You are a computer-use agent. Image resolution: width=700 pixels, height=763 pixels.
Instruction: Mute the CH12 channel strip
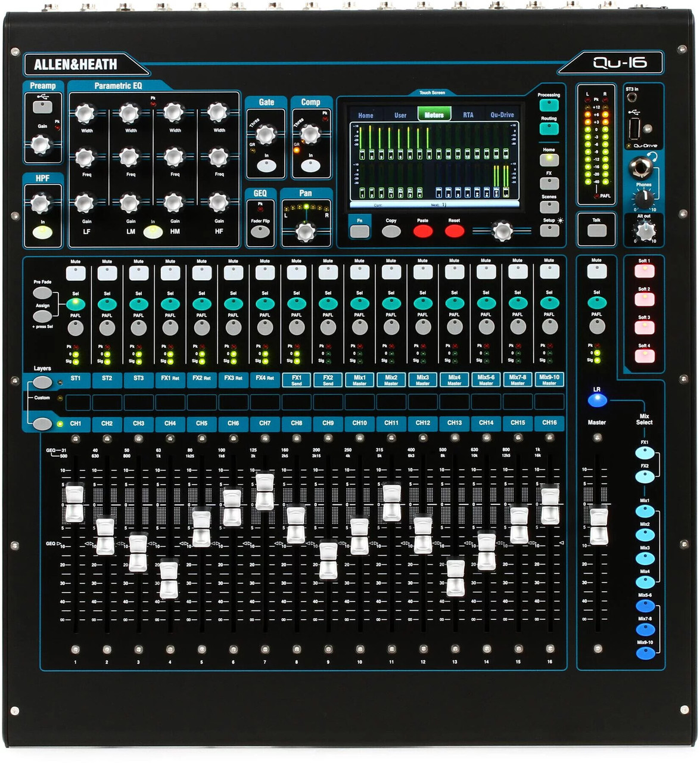pyautogui.click(x=423, y=273)
